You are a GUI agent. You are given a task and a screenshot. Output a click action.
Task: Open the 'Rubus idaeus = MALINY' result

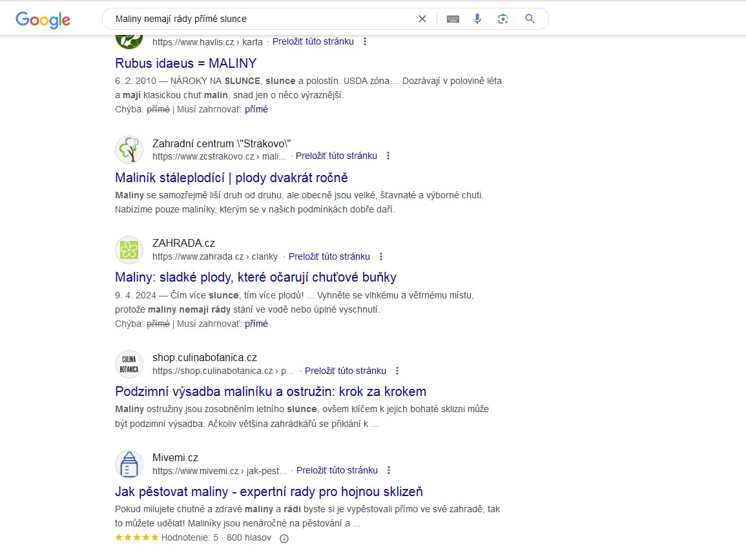pyautogui.click(x=185, y=63)
